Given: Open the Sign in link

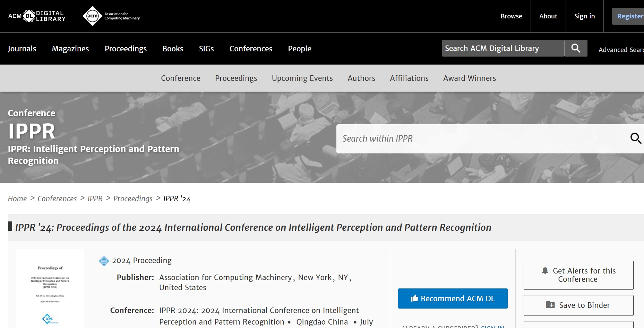Looking at the screenshot, I should pyautogui.click(x=584, y=16).
